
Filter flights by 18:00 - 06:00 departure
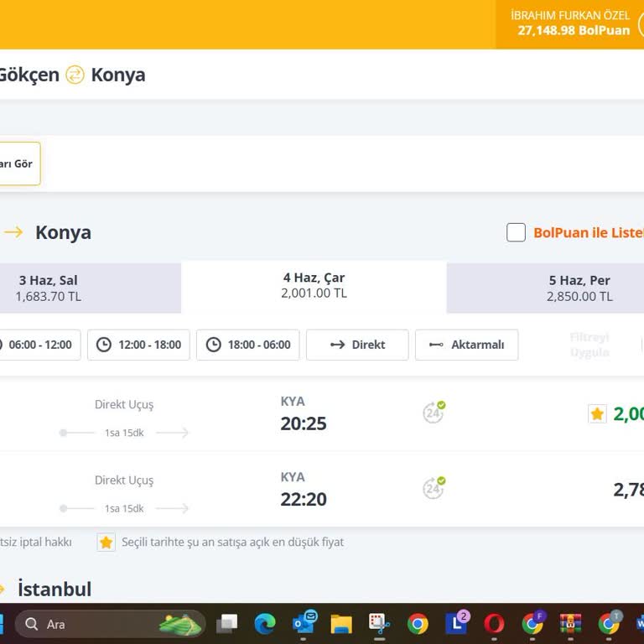coord(247,345)
